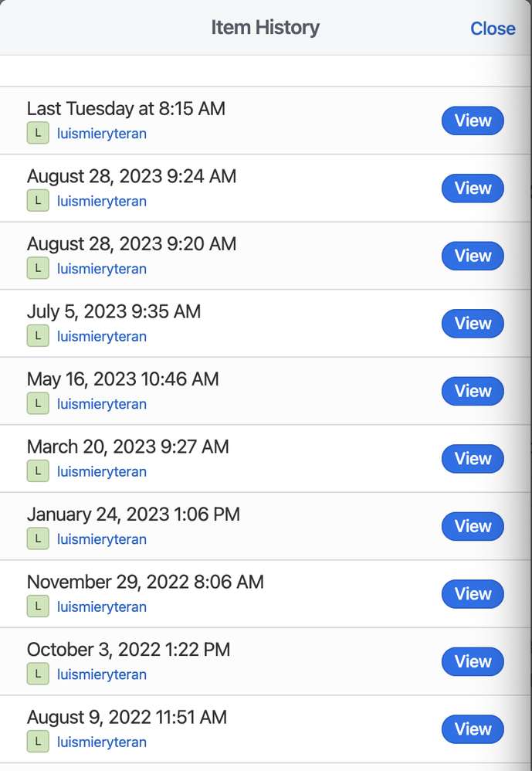Close the Item History panel
Viewport: 532px width, 771px height.
tap(493, 29)
